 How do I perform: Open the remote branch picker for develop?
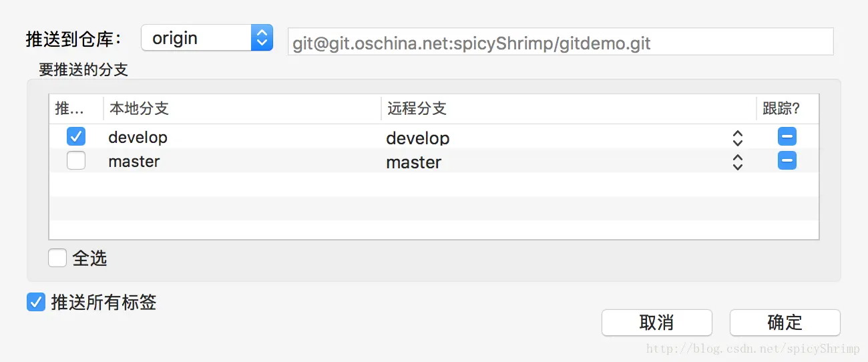[737, 138]
